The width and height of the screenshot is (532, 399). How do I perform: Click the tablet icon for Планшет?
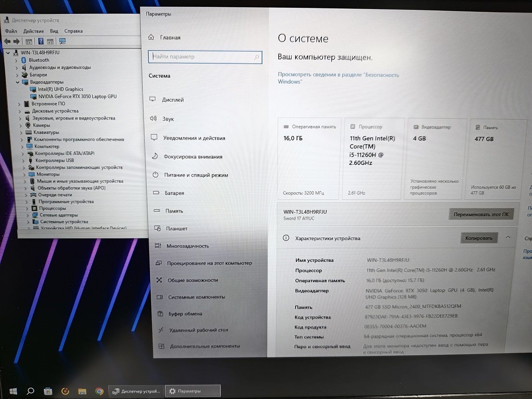(157, 228)
